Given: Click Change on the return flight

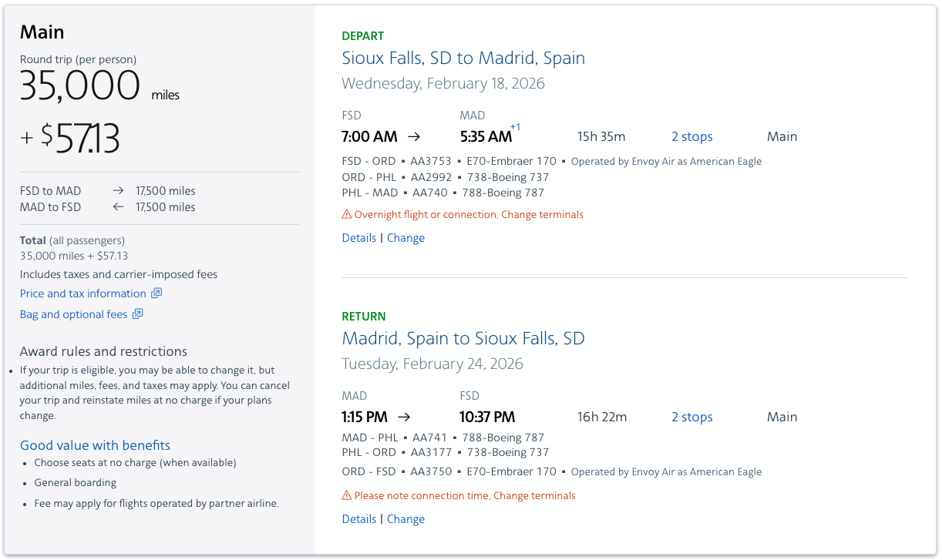Looking at the screenshot, I should (405, 518).
